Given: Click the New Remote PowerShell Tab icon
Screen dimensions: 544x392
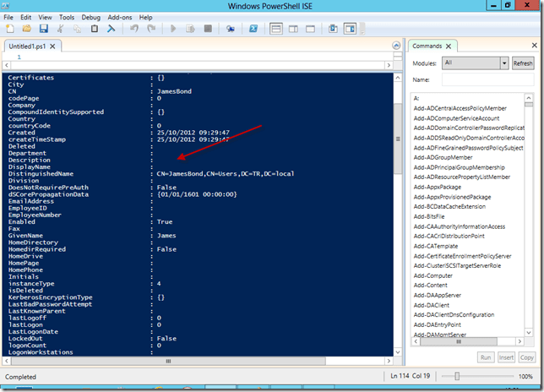Looking at the screenshot, I should point(232,29).
